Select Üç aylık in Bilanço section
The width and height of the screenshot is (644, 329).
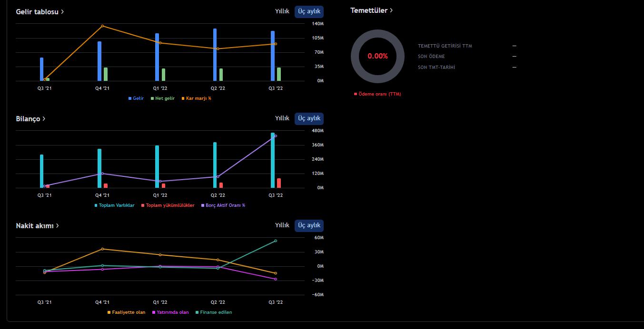[309, 118]
